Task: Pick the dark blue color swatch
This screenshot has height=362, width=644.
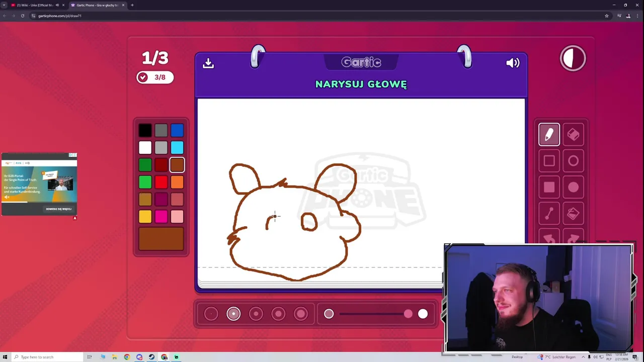Action: pyautogui.click(x=177, y=131)
